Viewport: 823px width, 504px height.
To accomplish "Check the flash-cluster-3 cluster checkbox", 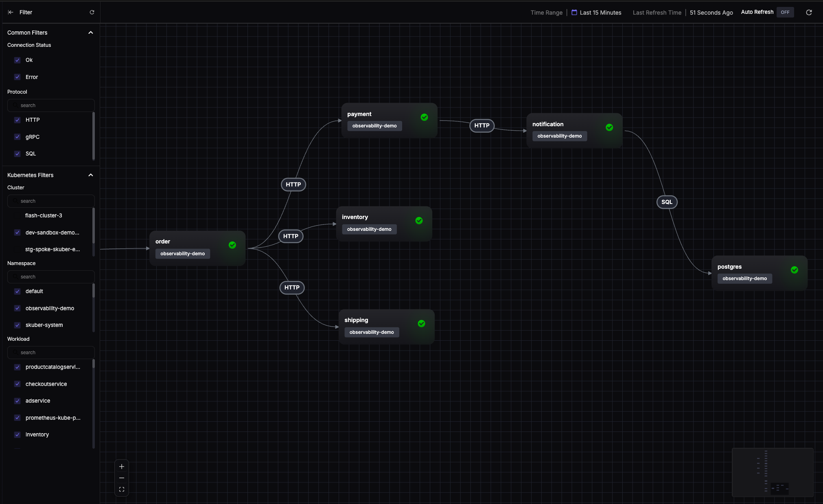I will coord(18,215).
